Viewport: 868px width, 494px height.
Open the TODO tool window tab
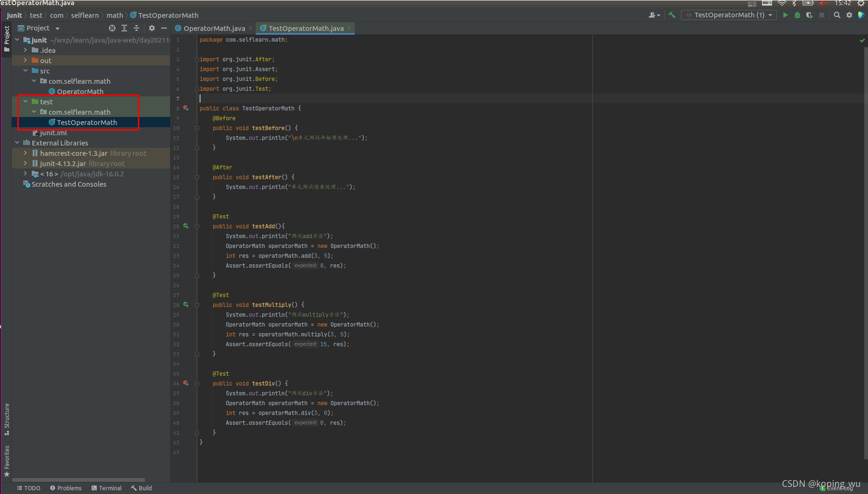point(29,488)
